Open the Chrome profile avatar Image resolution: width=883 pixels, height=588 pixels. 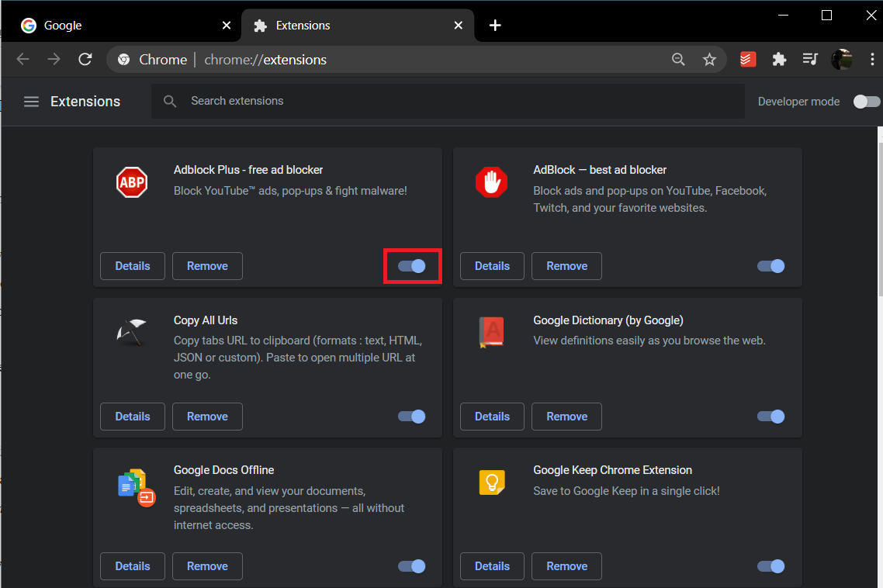[x=842, y=58]
